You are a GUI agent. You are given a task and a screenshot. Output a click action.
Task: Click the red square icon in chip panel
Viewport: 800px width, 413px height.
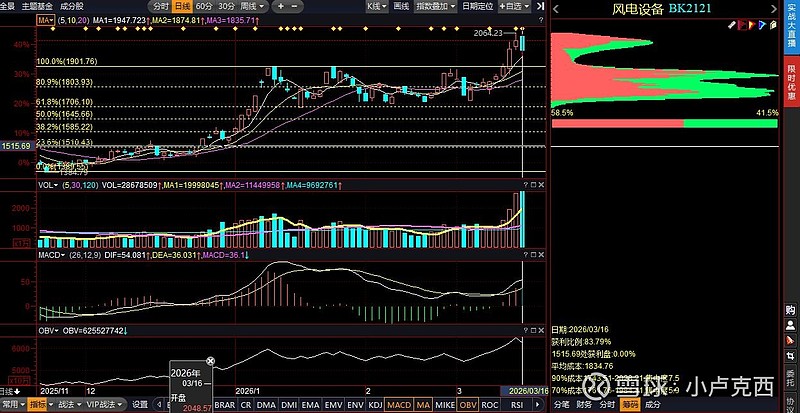741,25
